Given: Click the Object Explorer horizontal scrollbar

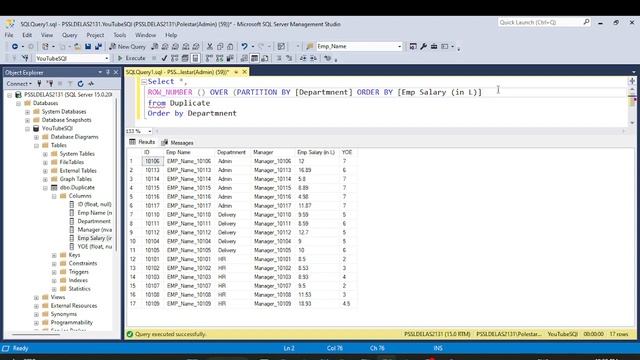Looking at the screenshot, I should click(x=37, y=335).
